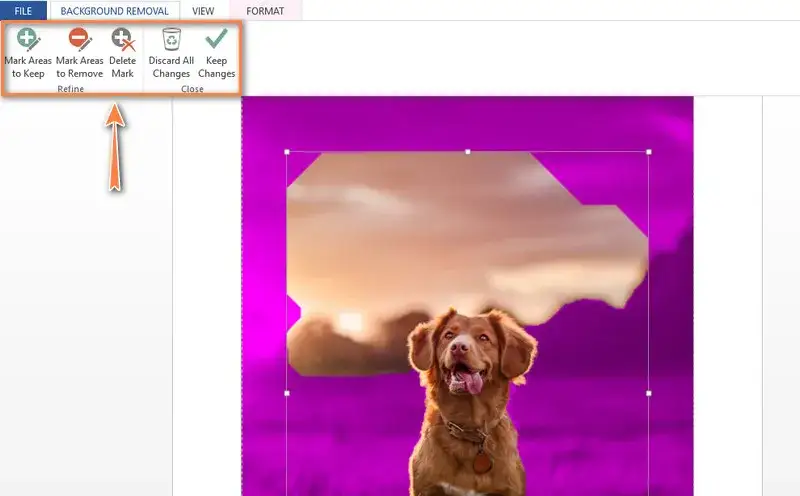Switch to the BACKGROUND REMOVAL tab
This screenshot has width=800, height=496.
(115, 11)
